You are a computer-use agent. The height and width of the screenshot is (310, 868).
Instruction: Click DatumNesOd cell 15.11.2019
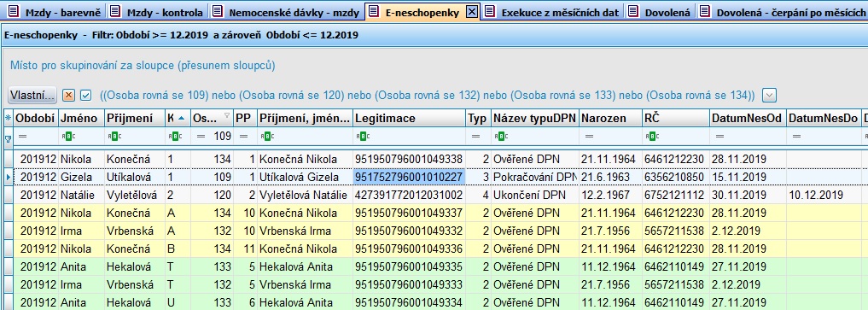click(x=748, y=177)
